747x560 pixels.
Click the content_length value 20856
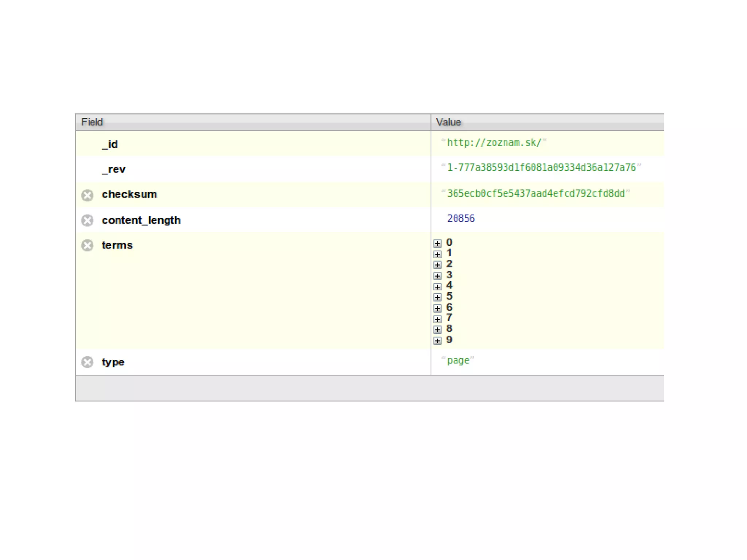click(x=461, y=219)
